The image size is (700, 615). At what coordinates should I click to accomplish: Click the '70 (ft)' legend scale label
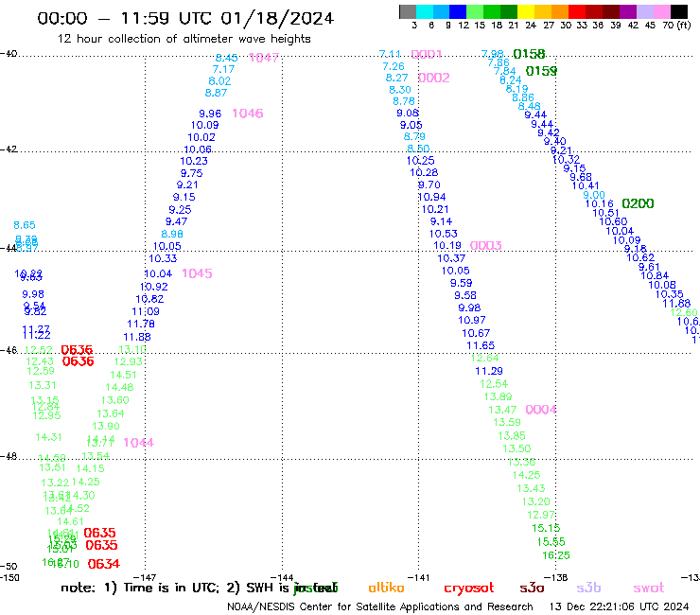(676, 25)
